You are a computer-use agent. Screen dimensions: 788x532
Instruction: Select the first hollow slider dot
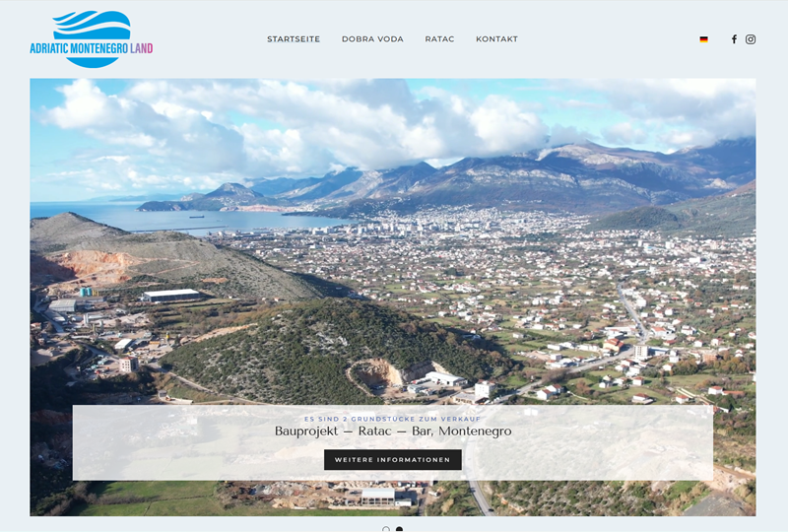(x=386, y=529)
